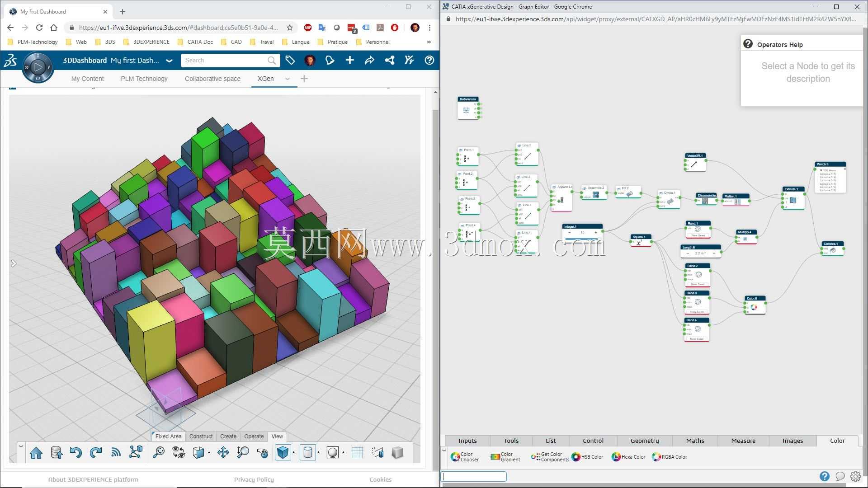868x488 pixels.
Task: Open the Operate action bar tab
Action: tap(254, 436)
